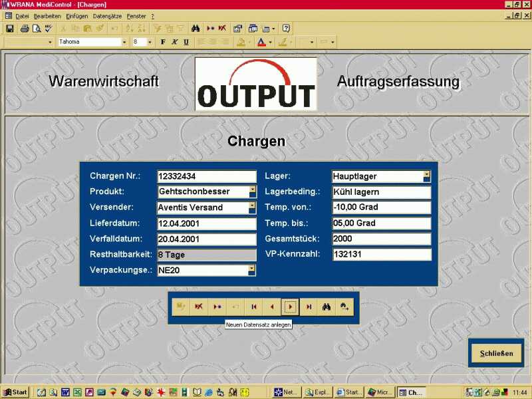Click the Excel icon in quick launch

point(77,392)
